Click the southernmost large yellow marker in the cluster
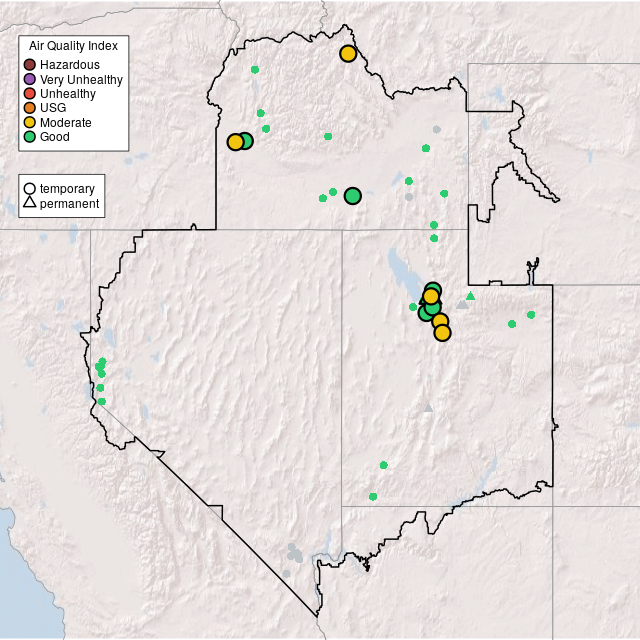The height and width of the screenshot is (640, 640). [x=442, y=333]
